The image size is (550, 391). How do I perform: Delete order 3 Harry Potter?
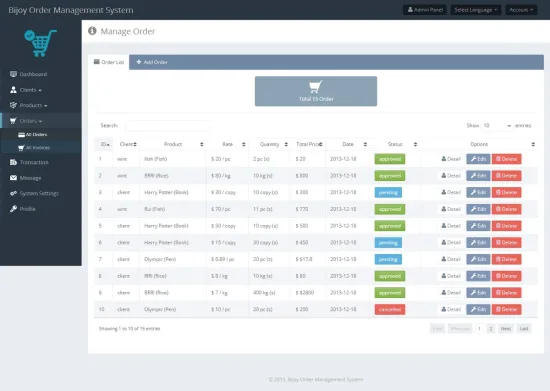pos(507,193)
